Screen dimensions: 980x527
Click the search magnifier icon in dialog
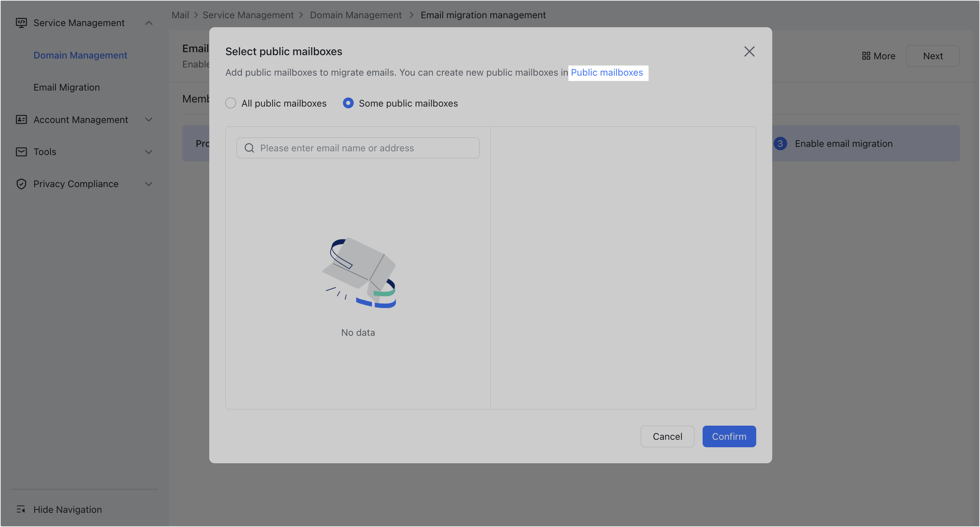click(249, 148)
